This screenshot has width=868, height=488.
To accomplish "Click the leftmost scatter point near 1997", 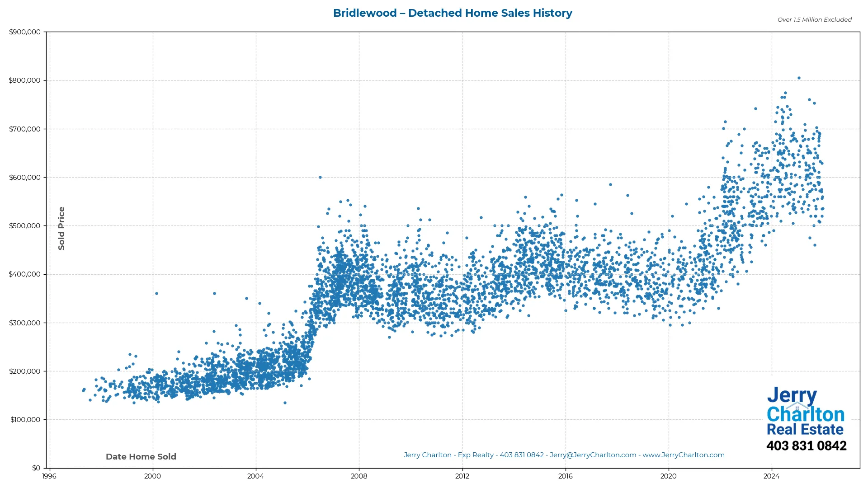I will pyautogui.click(x=83, y=389).
